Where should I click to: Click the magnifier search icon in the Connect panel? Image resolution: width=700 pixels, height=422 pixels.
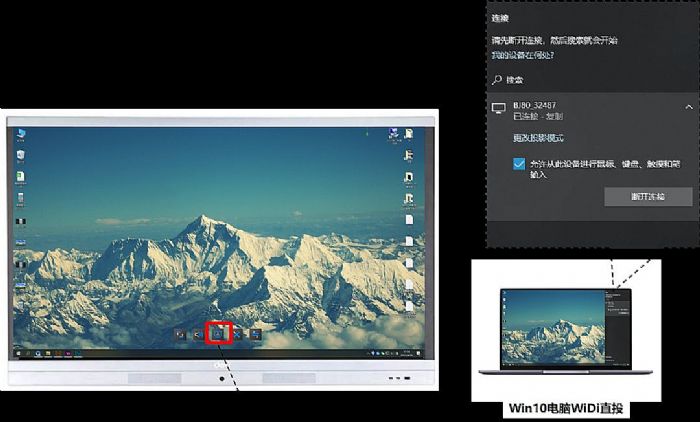pos(497,79)
